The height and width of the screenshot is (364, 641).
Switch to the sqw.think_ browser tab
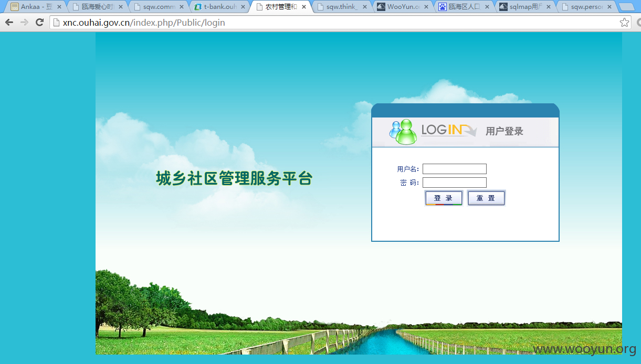coord(341,7)
